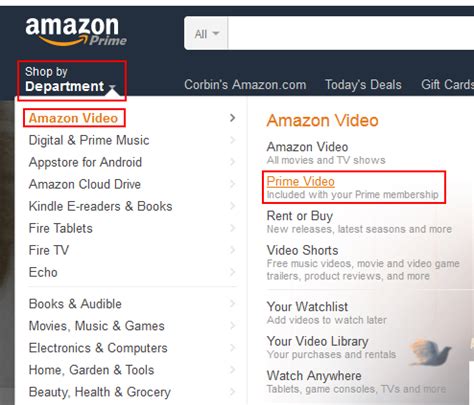Viewport: 474px width, 405px height.
Task: Open the Prime Video link
Action: tap(300, 182)
